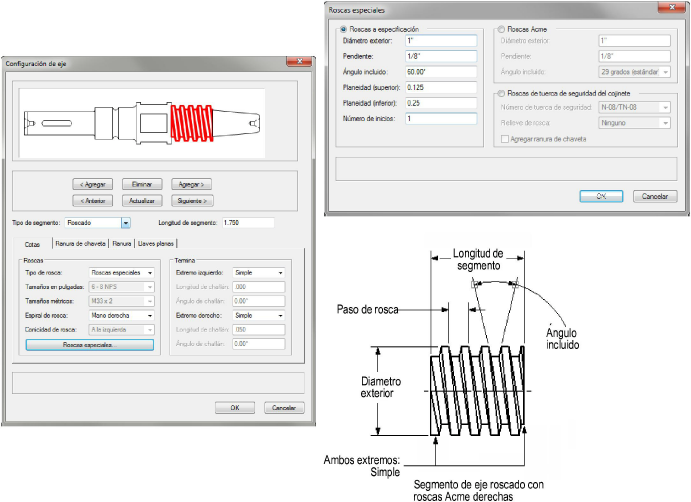Screen dimensions: 691x502
Task: Click the Agregar > button
Action: click(x=191, y=184)
